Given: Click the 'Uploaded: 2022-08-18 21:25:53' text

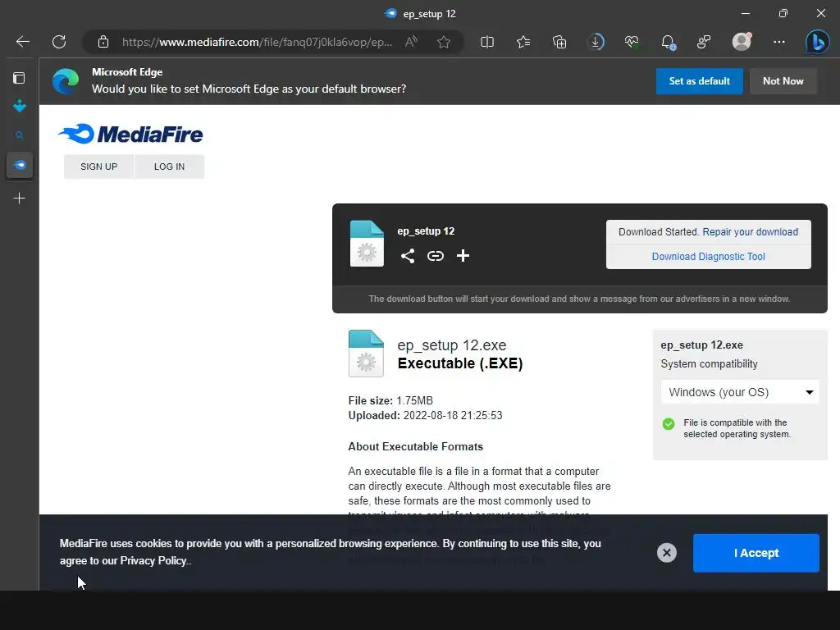Looking at the screenshot, I should coord(426,415).
